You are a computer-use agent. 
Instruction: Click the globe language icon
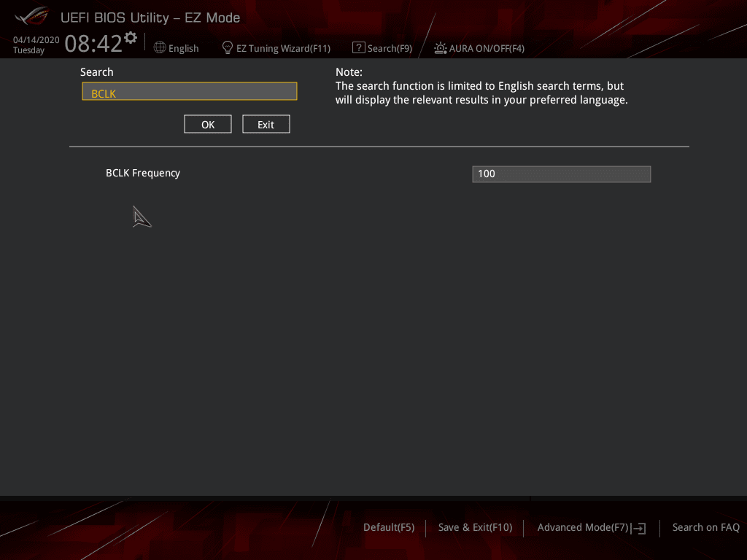[160, 47]
